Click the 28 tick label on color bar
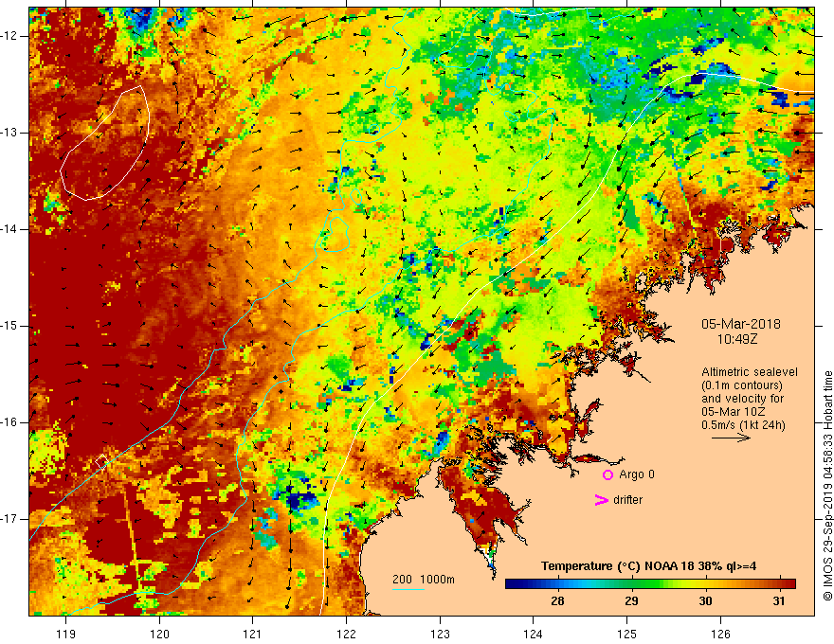The width and height of the screenshot is (834, 644). click(557, 601)
